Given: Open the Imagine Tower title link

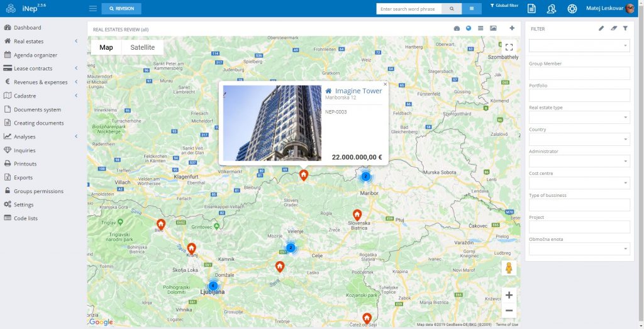Looking at the screenshot, I should coord(358,91).
